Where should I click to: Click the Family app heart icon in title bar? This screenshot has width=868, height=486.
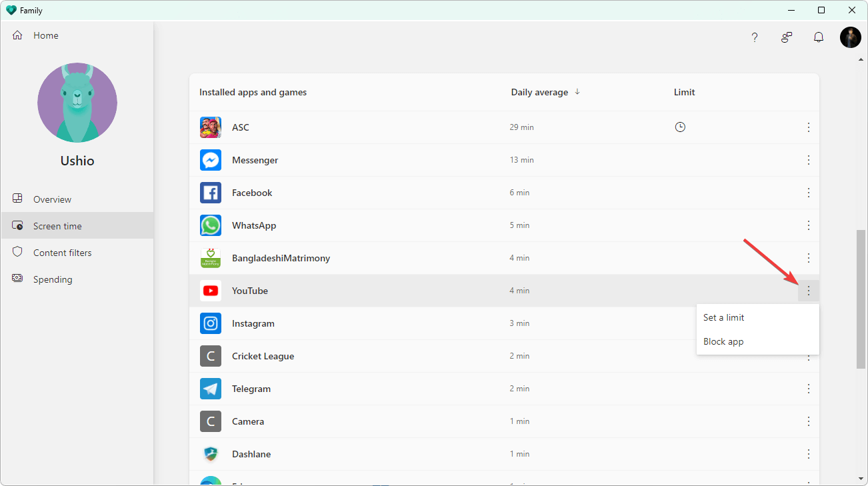point(11,10)
